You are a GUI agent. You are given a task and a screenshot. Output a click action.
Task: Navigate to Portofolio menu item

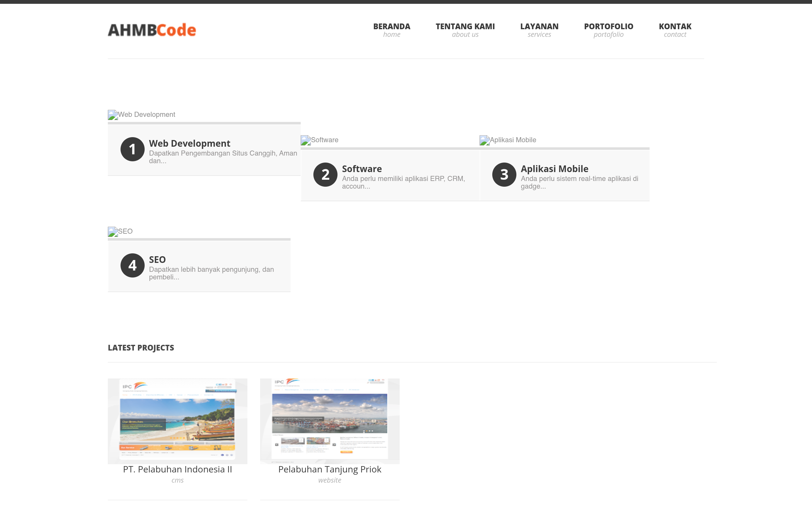coord(608,30)
